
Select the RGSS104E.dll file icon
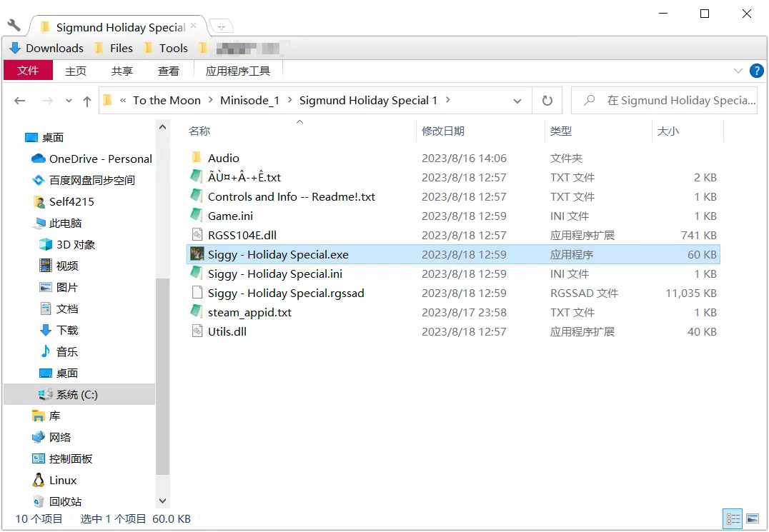coord(197,235)
